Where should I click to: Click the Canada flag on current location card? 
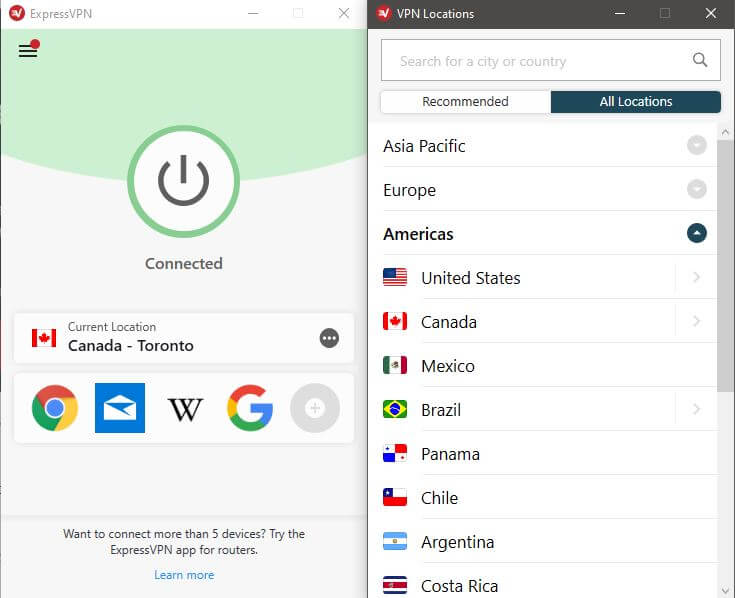[x=44, y=338]
